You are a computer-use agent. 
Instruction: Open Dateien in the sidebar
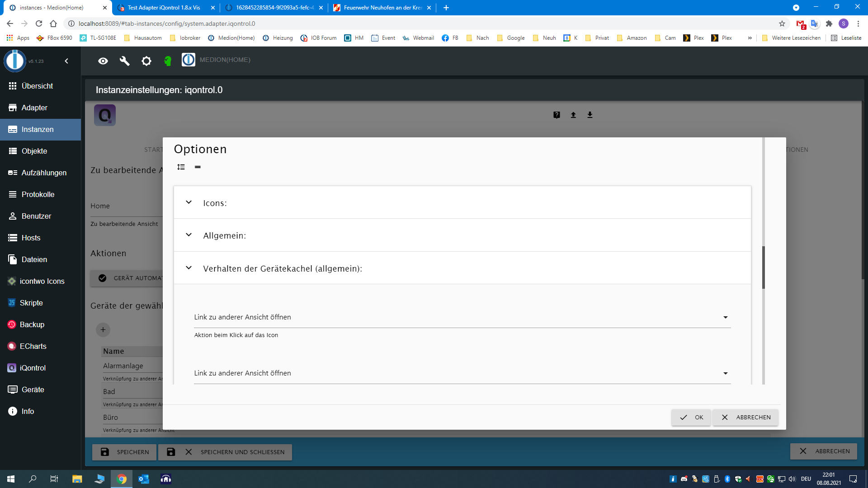point(41,259)
